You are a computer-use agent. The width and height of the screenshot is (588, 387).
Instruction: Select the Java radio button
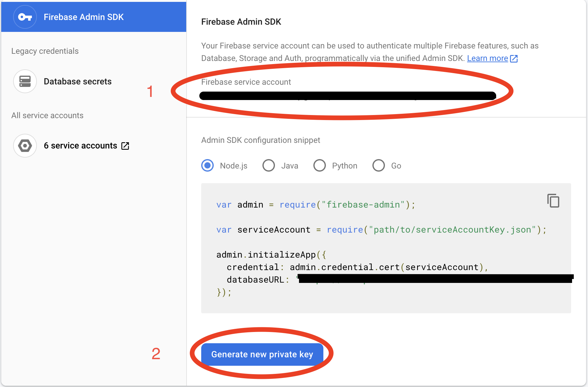[x=269, y=165]
